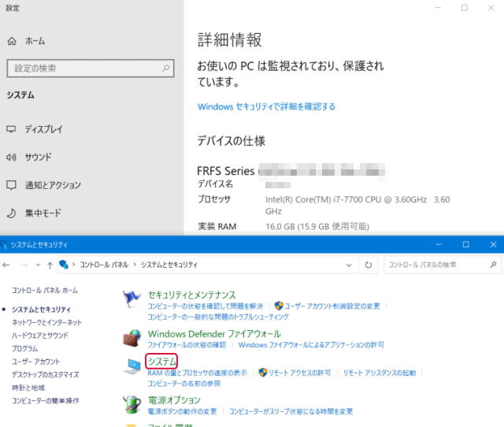Select コントロール パネル breadcrumb
Viewport: 504px width, 427px height.
[104, 265]
